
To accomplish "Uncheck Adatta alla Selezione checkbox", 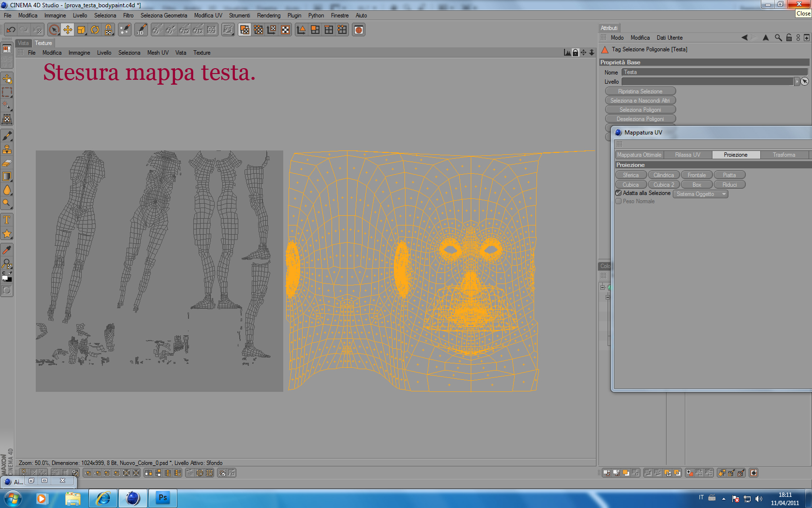I will point(618,193).
